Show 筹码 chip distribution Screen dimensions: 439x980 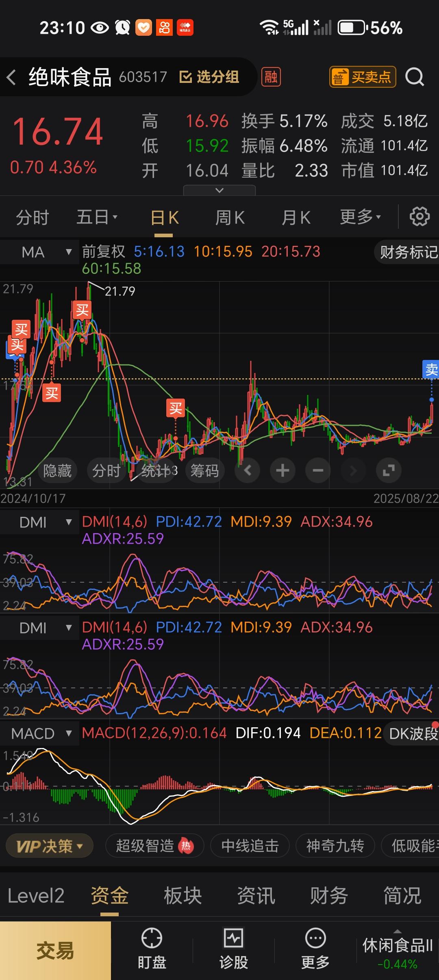coord(205,470)
